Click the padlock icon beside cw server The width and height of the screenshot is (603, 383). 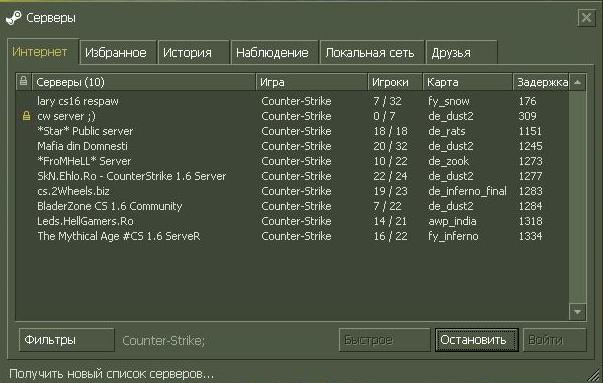pyautogui.click(x=26, y=116)
